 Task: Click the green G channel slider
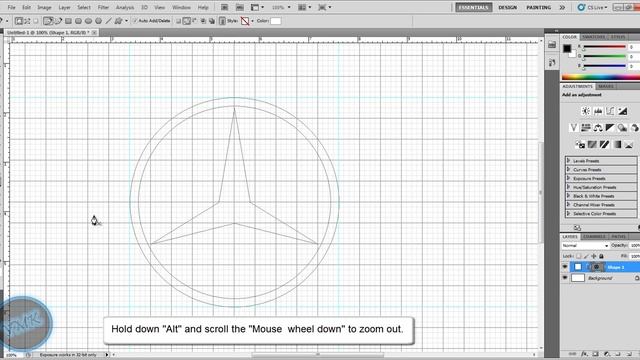pyautogui.click(x=604, y=56)
